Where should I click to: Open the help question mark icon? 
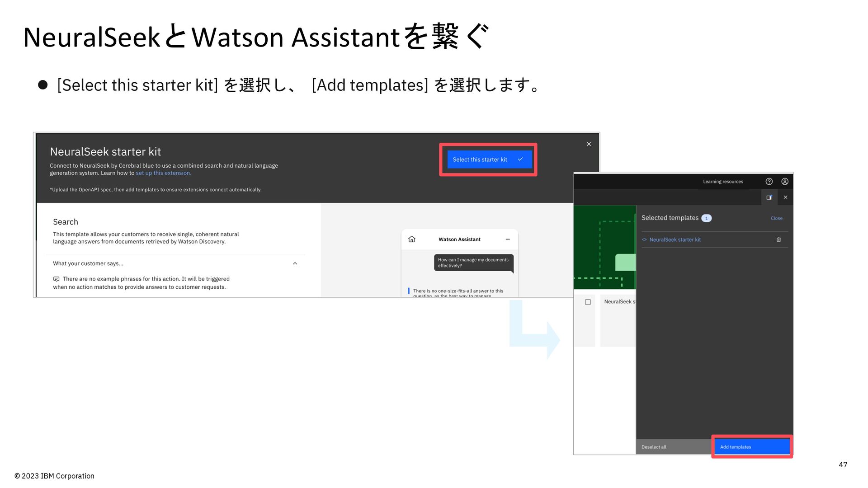[769, 182]
